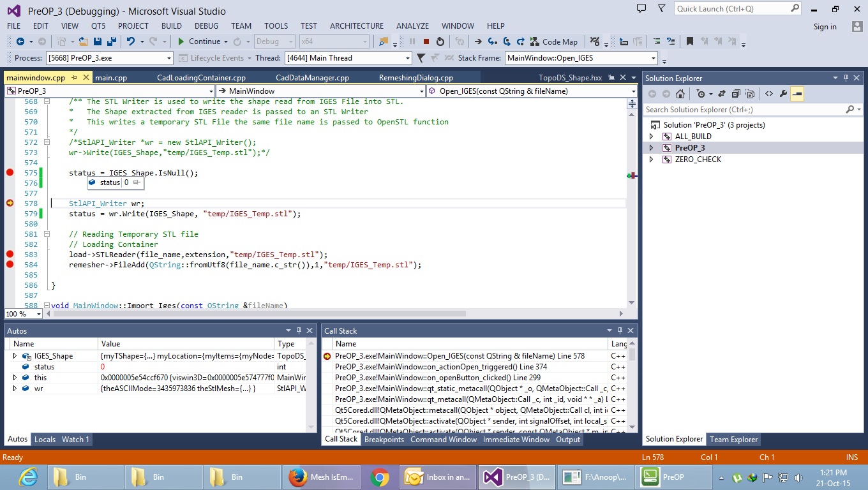Screen dimensions: 868x490
Task: Expand the PreOP_3 project node
Action: pyautogui.click(x=652, y=148)
